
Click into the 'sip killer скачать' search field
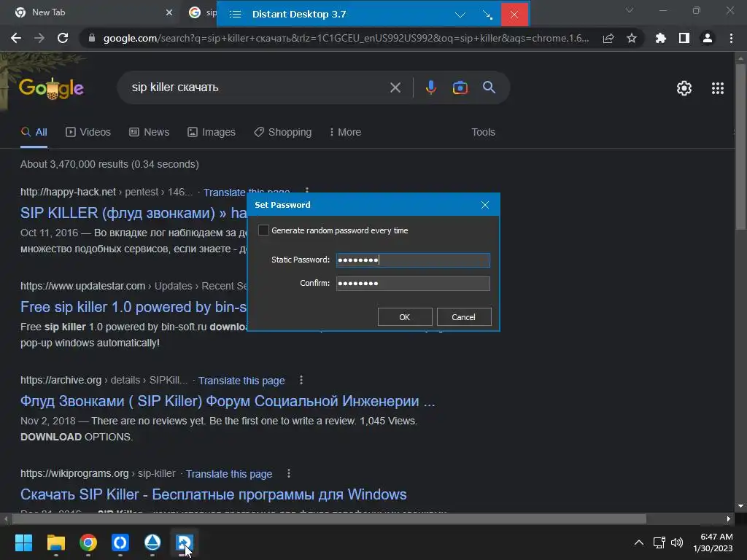[258, 87]
